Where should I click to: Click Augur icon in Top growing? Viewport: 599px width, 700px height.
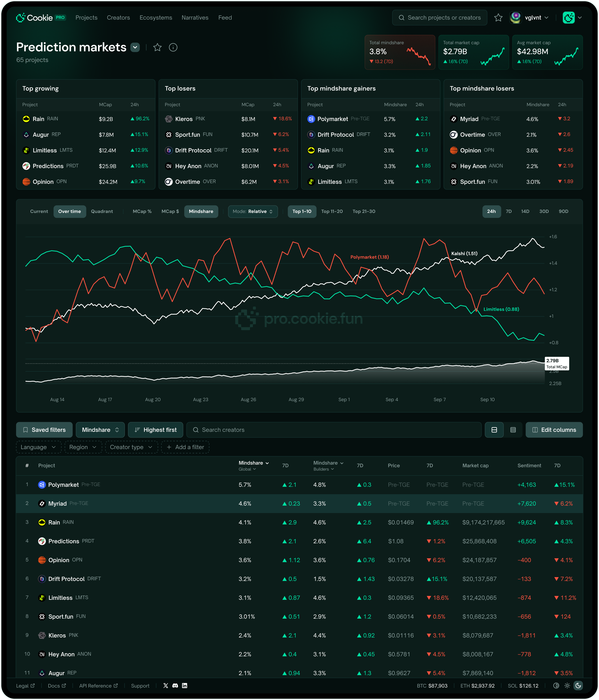tap(26, 135)
